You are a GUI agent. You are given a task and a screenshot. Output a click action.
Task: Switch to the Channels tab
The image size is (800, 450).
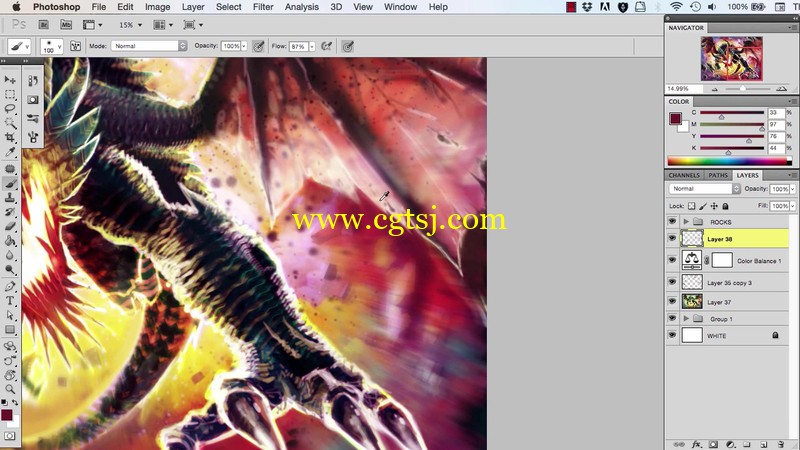pyautogui.click(x=684, y=175)
